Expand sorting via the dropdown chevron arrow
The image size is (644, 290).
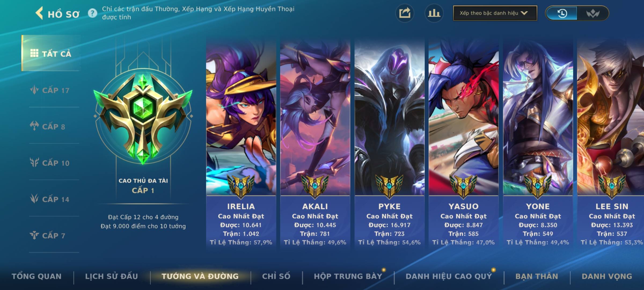(x=524, y=13)
